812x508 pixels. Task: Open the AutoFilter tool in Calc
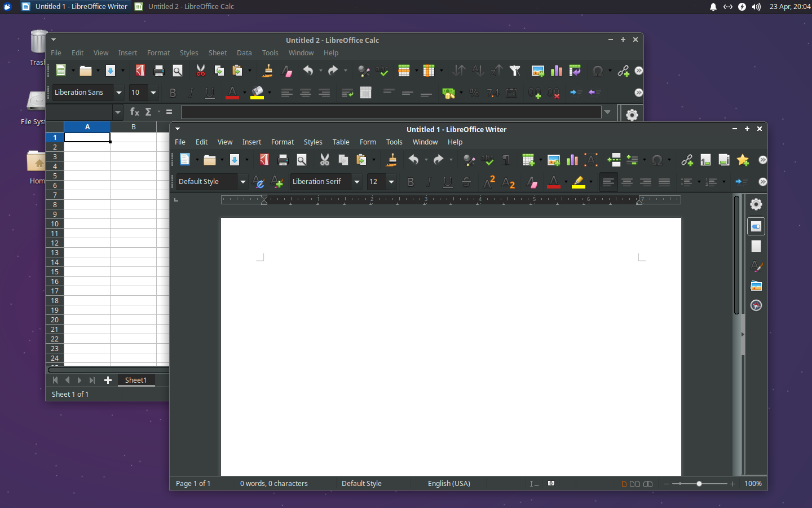point(515,71)
